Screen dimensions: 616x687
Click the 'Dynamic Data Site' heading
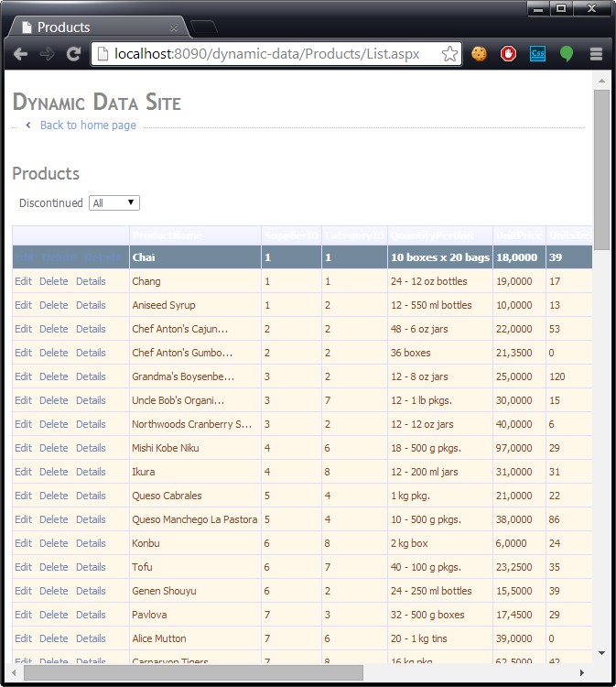pyautogui.click(x=97, y=102)
